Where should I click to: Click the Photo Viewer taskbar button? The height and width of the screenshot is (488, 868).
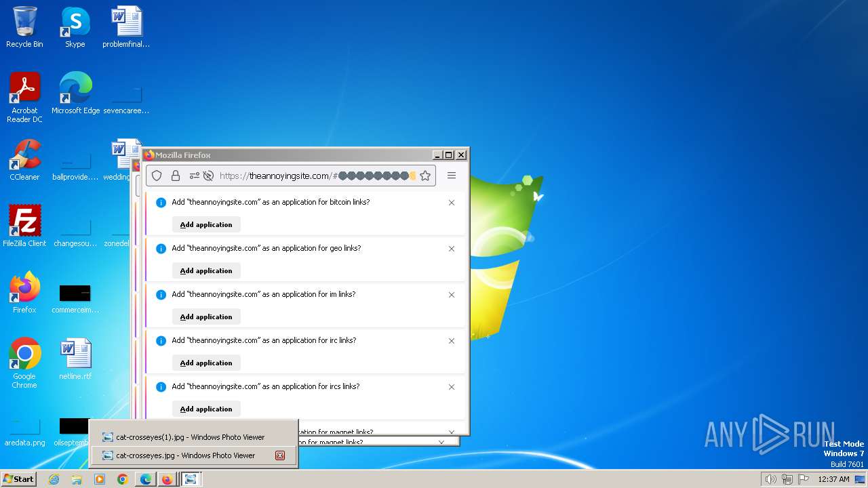point(191,479)
